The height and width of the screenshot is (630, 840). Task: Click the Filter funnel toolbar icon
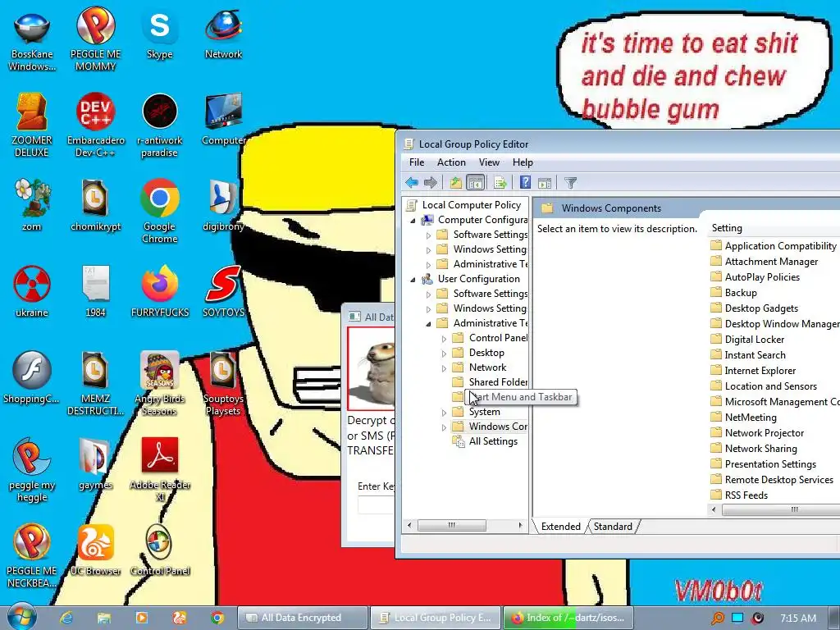tap(571, 183)
